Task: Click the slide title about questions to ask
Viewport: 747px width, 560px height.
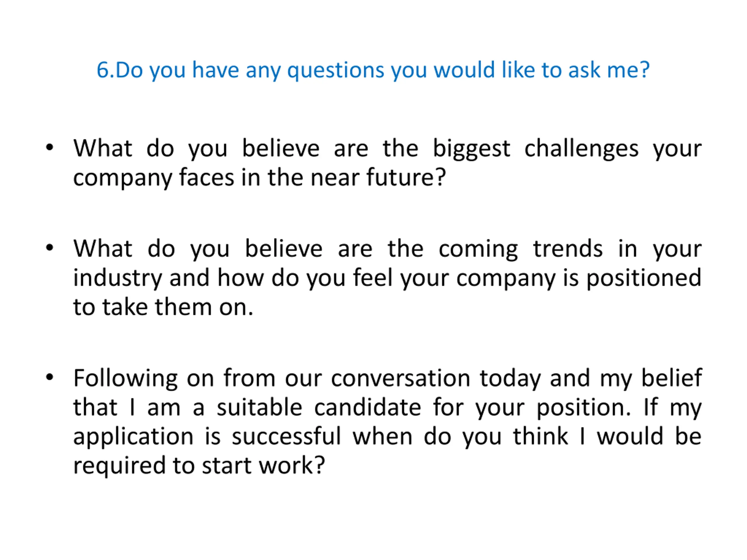Action: (373, 70)
